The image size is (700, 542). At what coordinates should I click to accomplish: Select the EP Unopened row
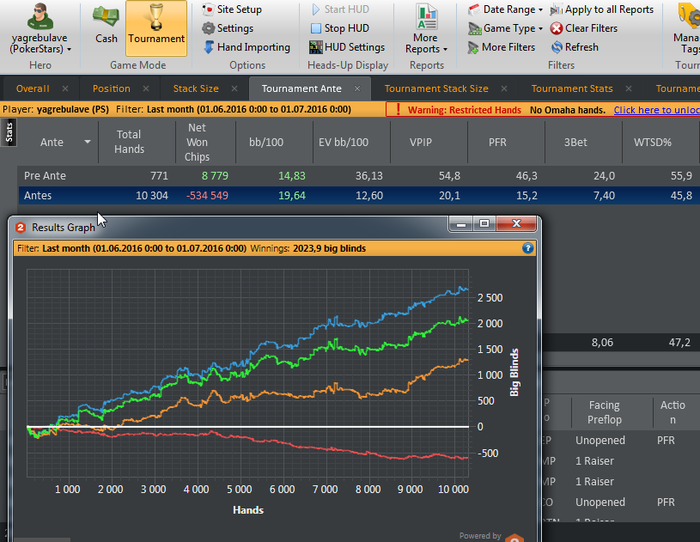[621, 440]
